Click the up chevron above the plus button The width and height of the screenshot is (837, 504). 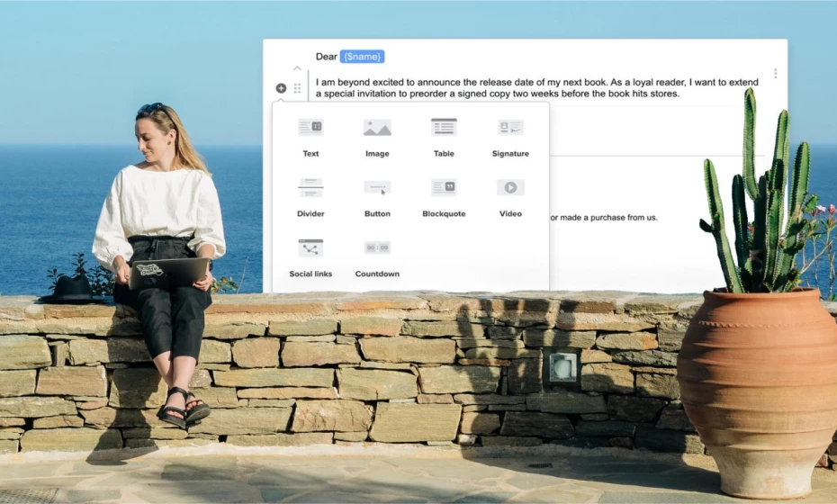[297, 68]
